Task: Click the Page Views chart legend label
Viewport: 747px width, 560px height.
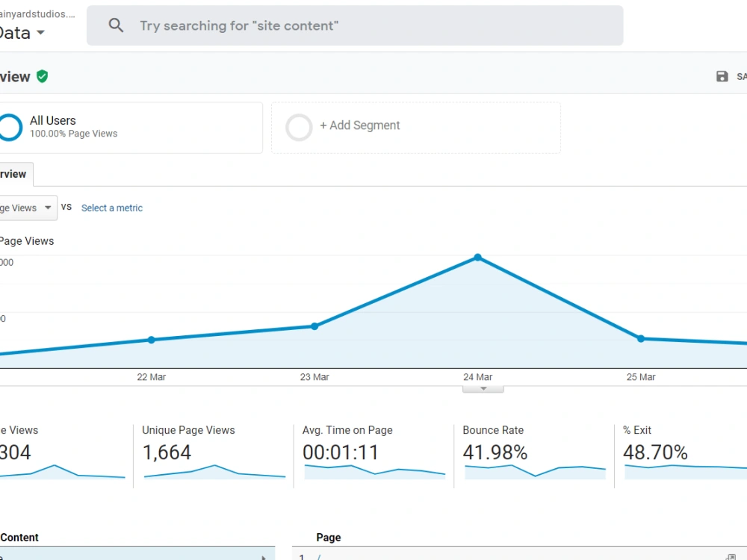Action: pos(27,241)
